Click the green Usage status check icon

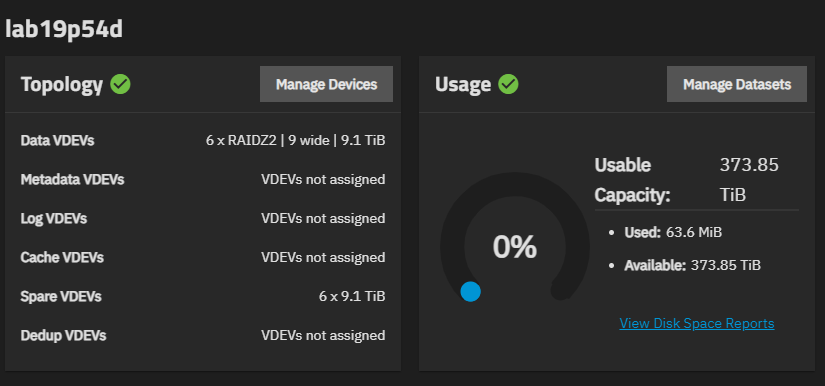pos(508,84)
